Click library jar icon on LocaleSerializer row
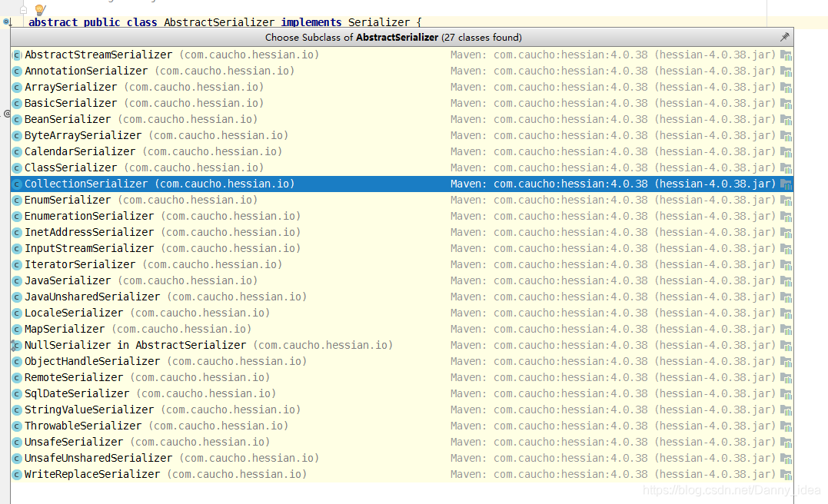 [x=786, y=313]
